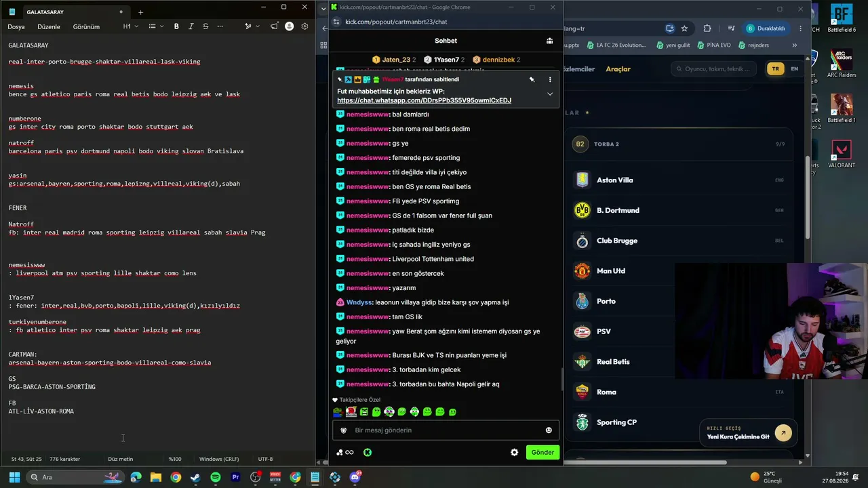Send the chat message with Gönder
The image size is (868, 488).
542,452
